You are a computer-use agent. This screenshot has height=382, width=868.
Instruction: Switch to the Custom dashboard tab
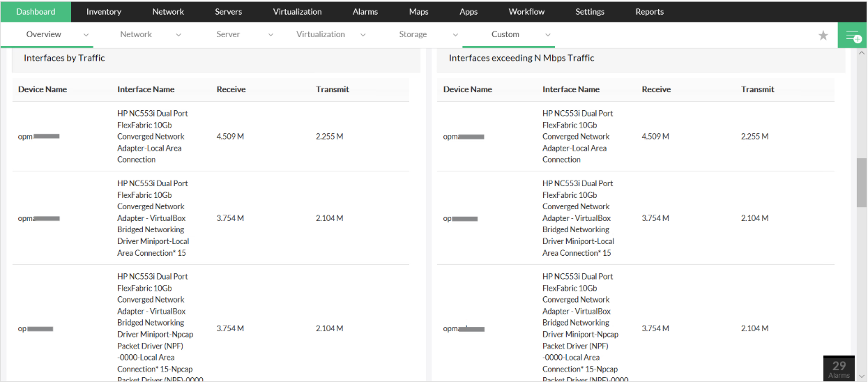pos(505,34)
